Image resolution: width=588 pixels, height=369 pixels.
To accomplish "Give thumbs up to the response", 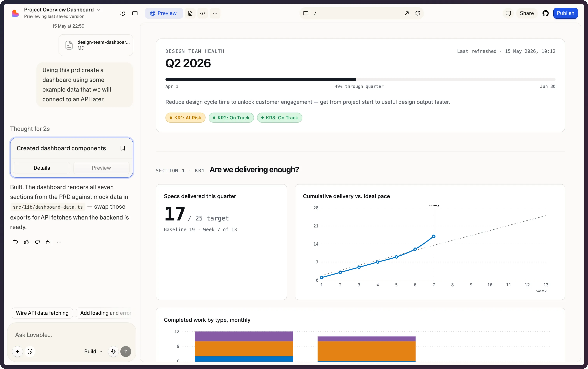I will coord(26,242).
